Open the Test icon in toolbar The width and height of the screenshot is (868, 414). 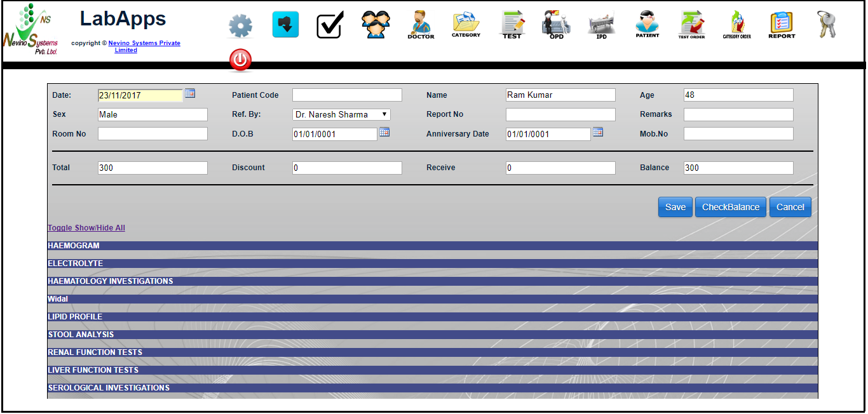pyautogui.click(x=512, y=25)
